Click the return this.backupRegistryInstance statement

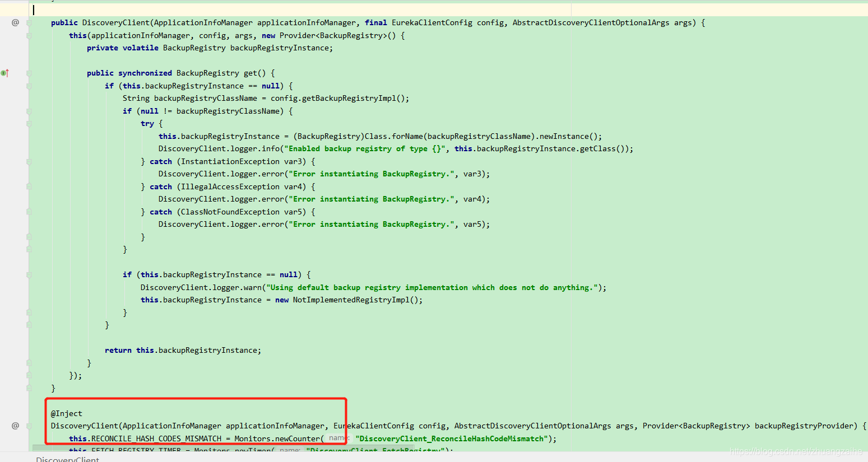[x=183, y=350]
